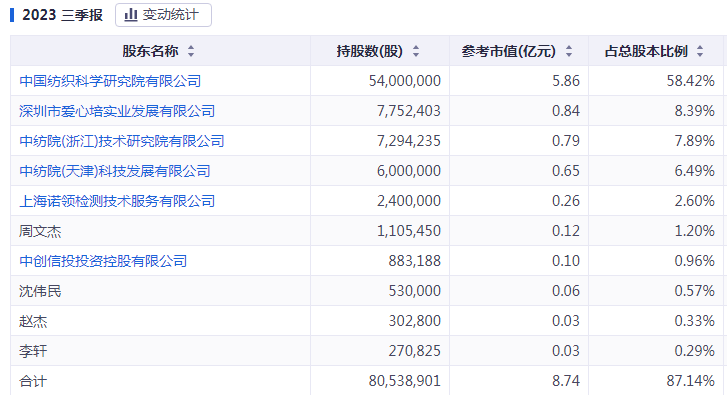The image size is (727, 395).
Task: Open 上海诺领检测技术服务有限公司 link
Action: click(x=117, y=201)
